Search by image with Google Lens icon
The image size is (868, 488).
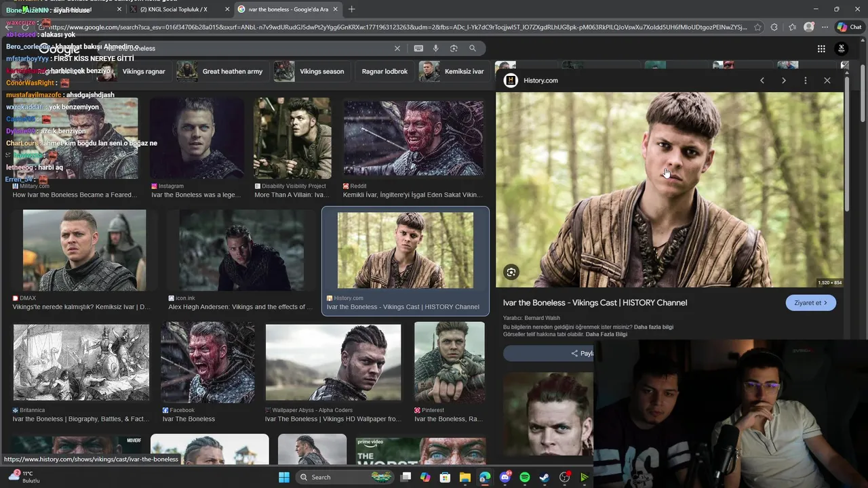click(x=454, y=48)
